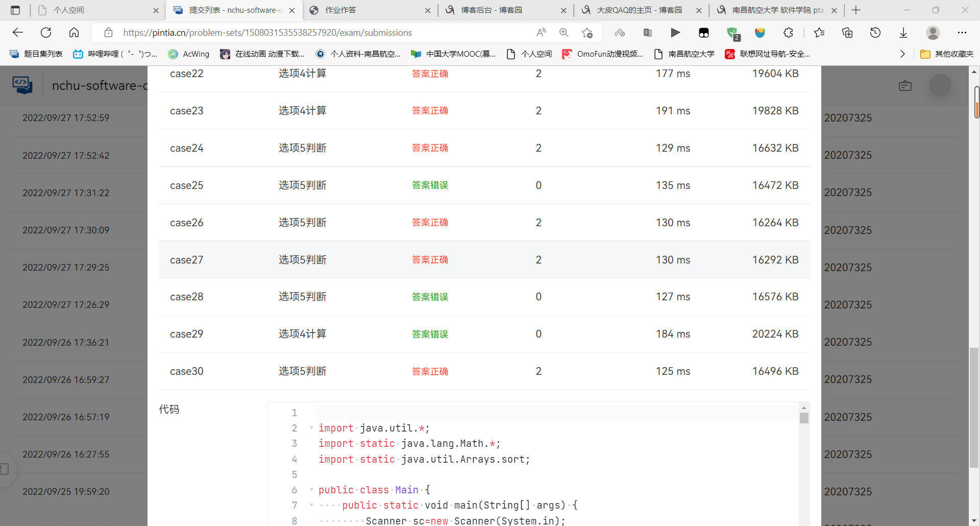
Task: Open the browser profile avatar
Action: (933, 33)
